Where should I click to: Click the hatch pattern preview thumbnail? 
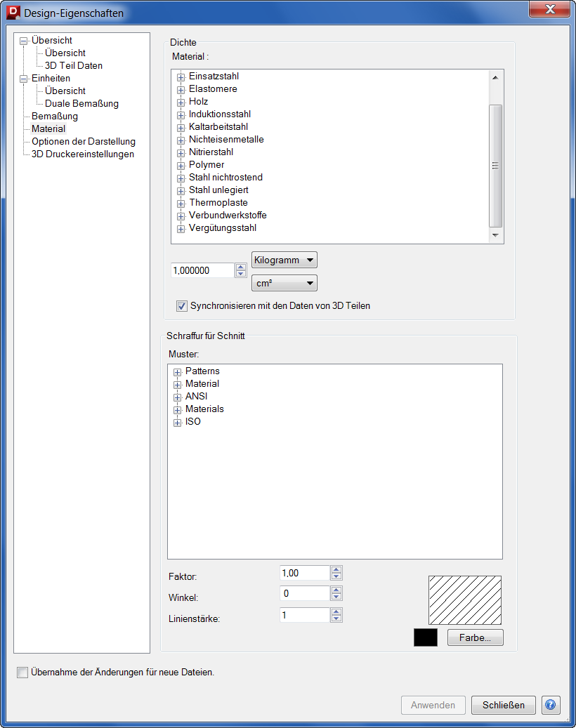click(x=465, y=600)
